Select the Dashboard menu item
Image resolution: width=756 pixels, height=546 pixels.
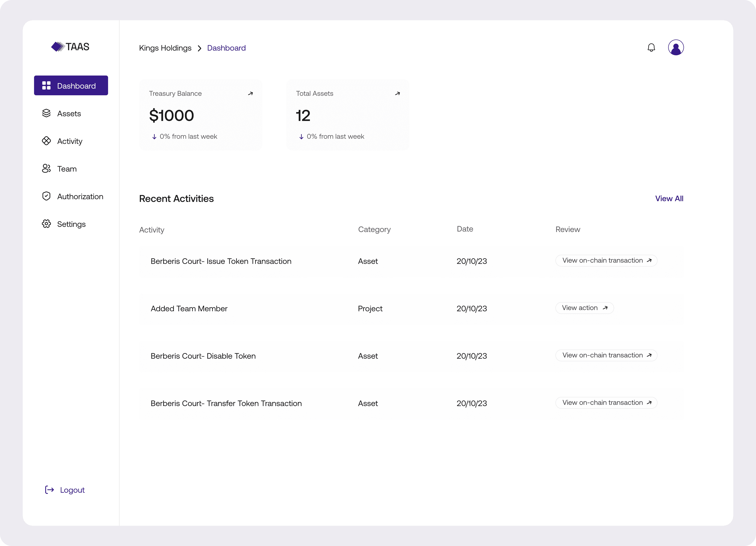(x=71, y=86)
